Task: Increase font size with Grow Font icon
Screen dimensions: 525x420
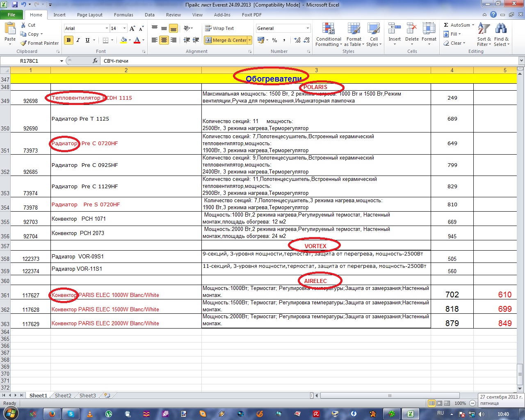Action: (132, 28)
